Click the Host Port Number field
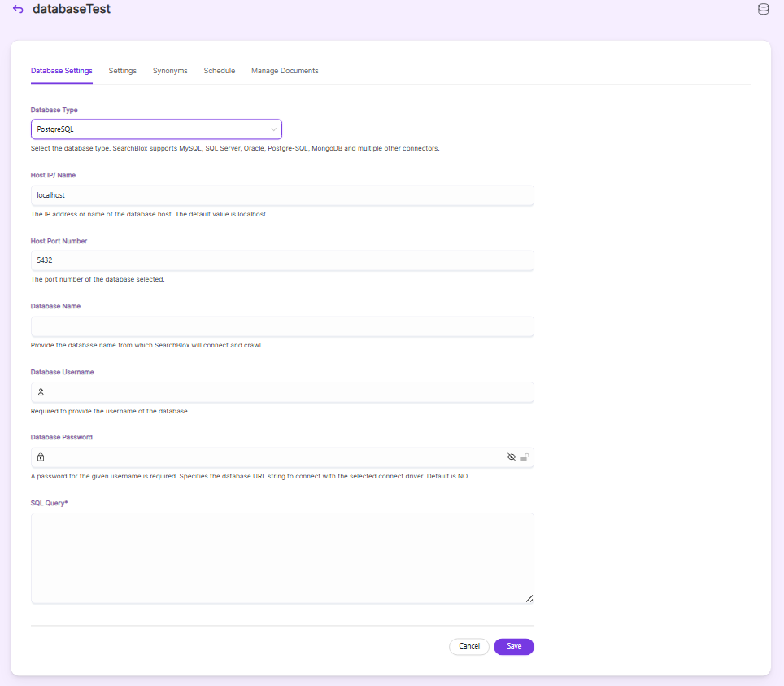The height and width of the screenshot is (686, 784). click(x=282, y=260)
